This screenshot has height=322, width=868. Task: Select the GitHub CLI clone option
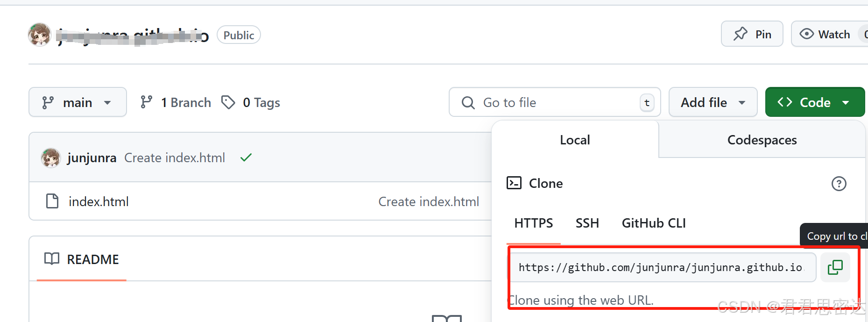point(654,223)
